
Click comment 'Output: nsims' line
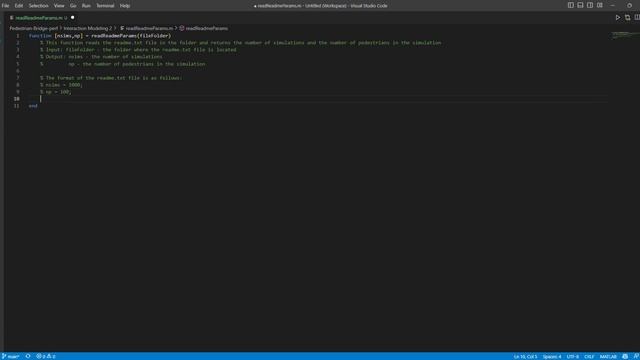[101, 57]
